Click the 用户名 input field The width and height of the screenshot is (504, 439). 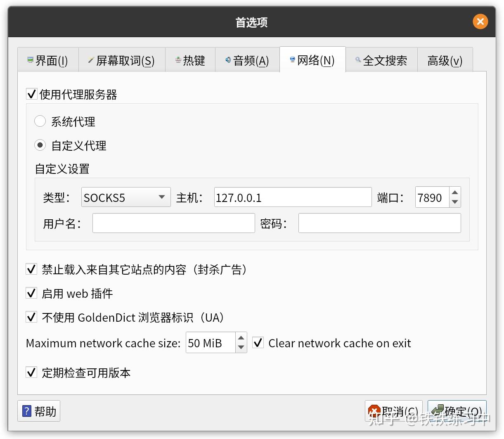(173, 223)
